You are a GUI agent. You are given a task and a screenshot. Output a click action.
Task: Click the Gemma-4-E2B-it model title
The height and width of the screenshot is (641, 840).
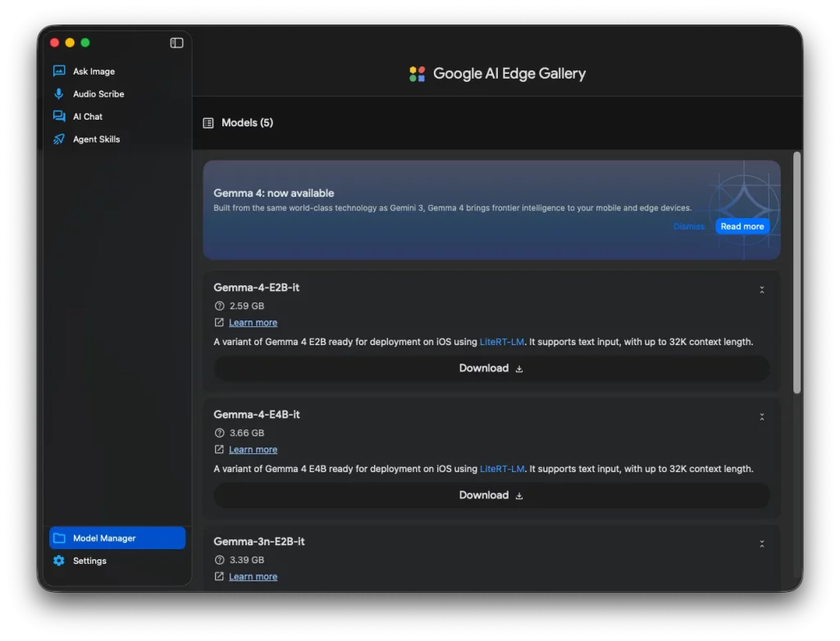click(257, 288)
